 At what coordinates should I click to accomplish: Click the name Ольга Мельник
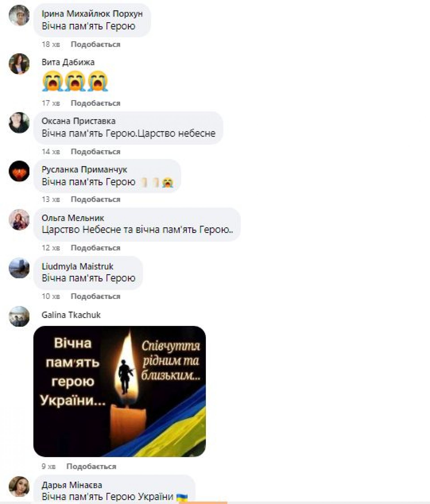pyautogui.click(x=73, y=218)
